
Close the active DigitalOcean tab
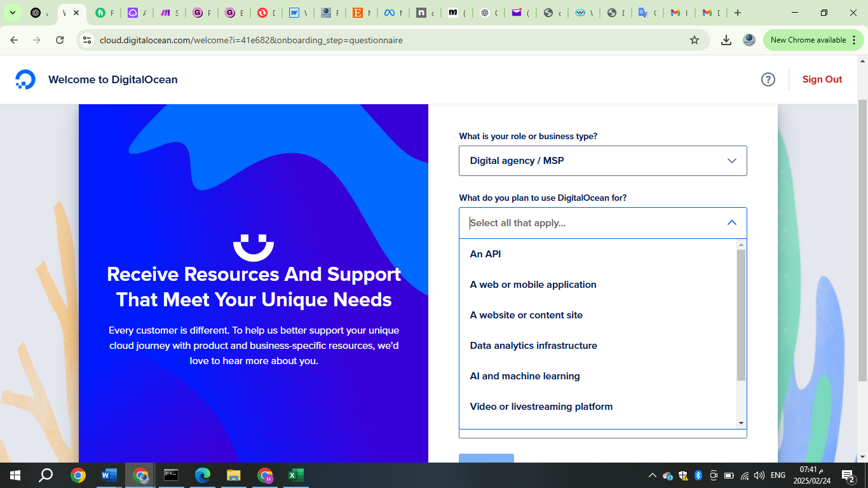point(76,13)
